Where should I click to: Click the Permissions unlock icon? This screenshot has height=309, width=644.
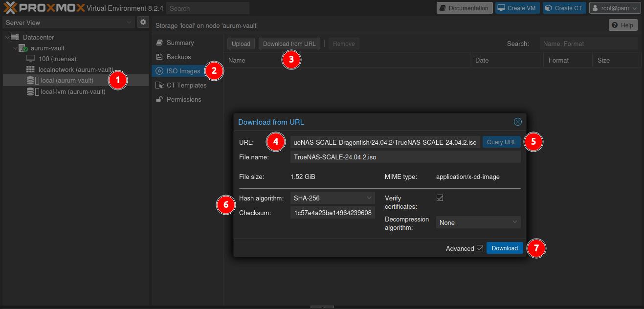click(159, 99)
